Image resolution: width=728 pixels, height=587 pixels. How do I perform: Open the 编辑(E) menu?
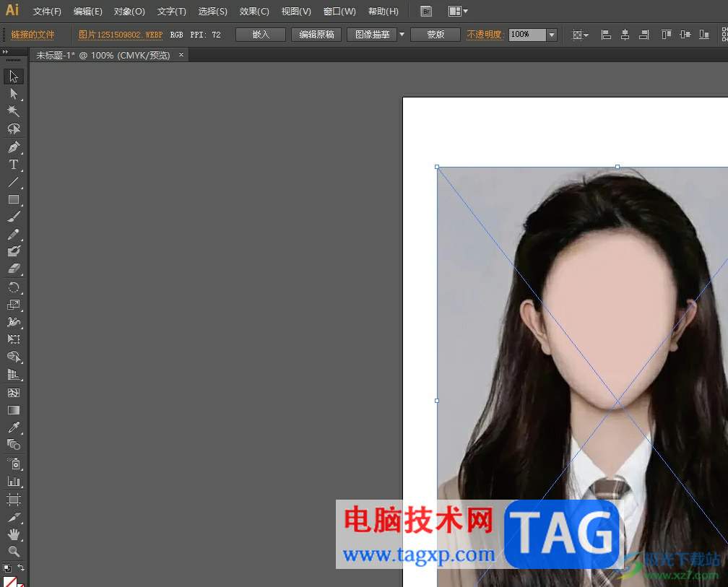pos(88,11)
